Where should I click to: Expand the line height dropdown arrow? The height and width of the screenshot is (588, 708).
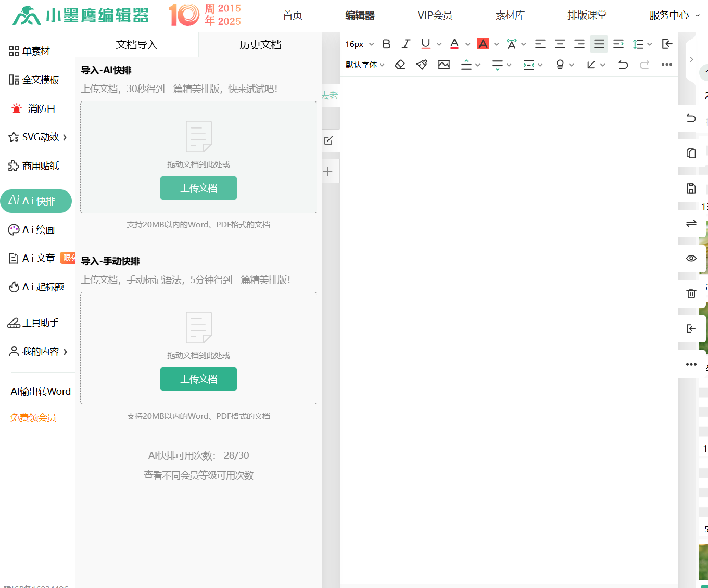coord(649,44)
